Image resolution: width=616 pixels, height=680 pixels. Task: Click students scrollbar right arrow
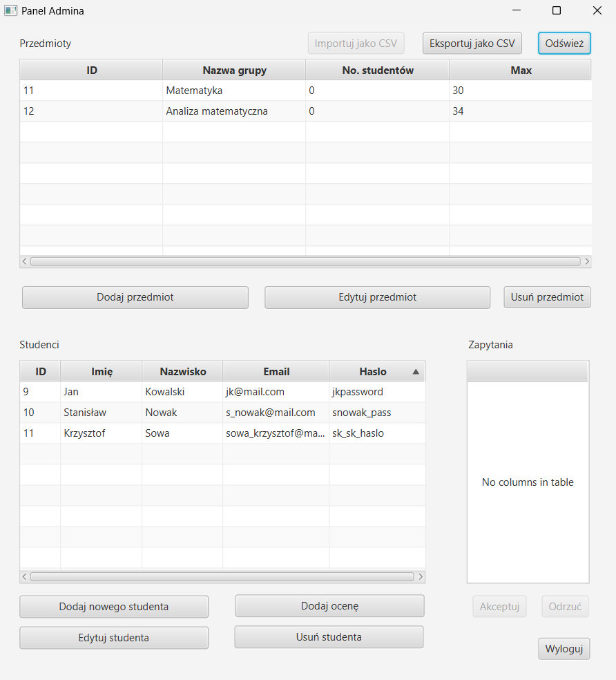point(421,577)
